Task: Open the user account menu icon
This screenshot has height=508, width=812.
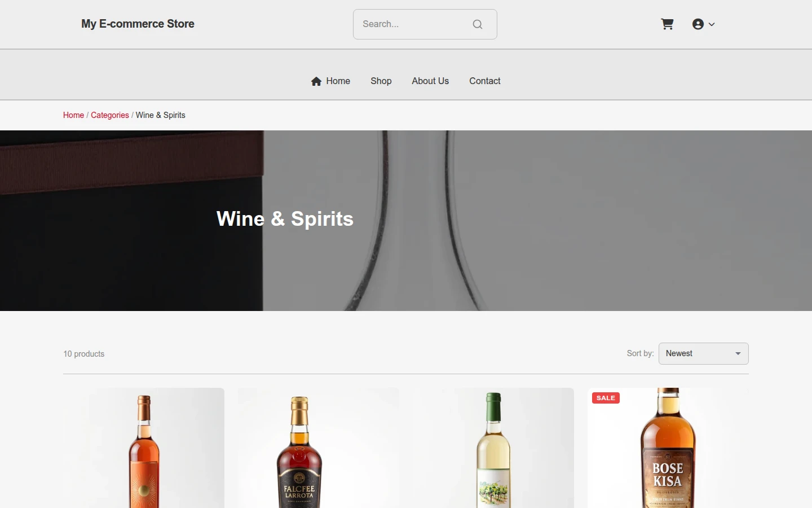Action: 698,24
